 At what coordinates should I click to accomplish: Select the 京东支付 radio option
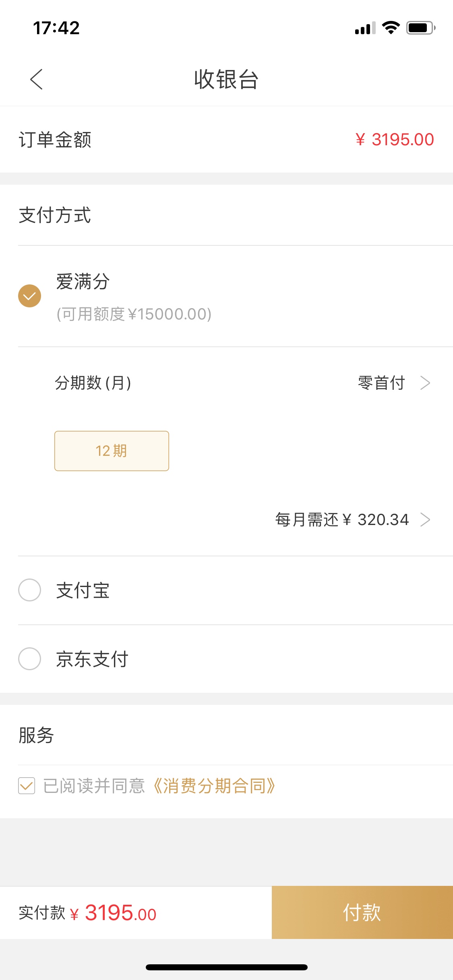(29, 659)
